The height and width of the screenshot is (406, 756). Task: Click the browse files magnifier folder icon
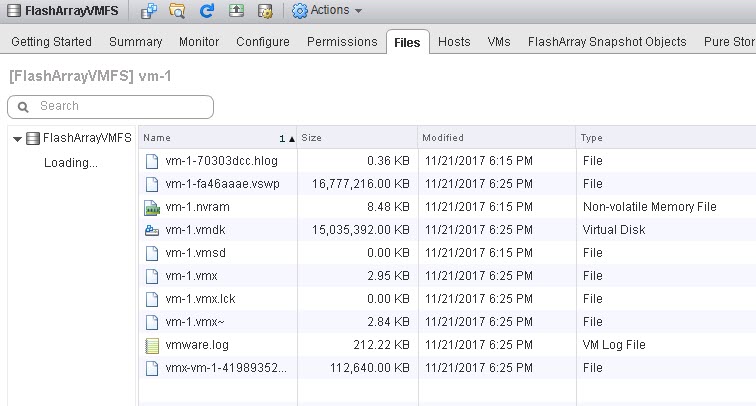177,11
